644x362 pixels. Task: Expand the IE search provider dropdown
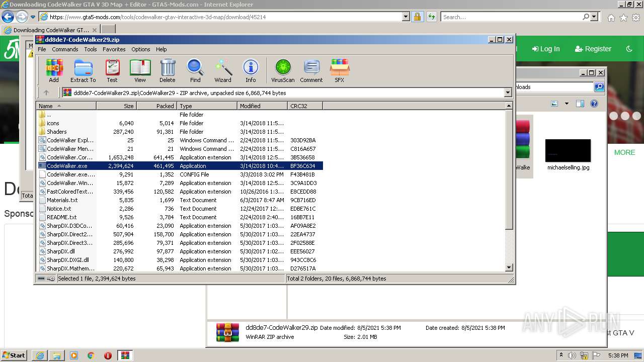[594, 17]
